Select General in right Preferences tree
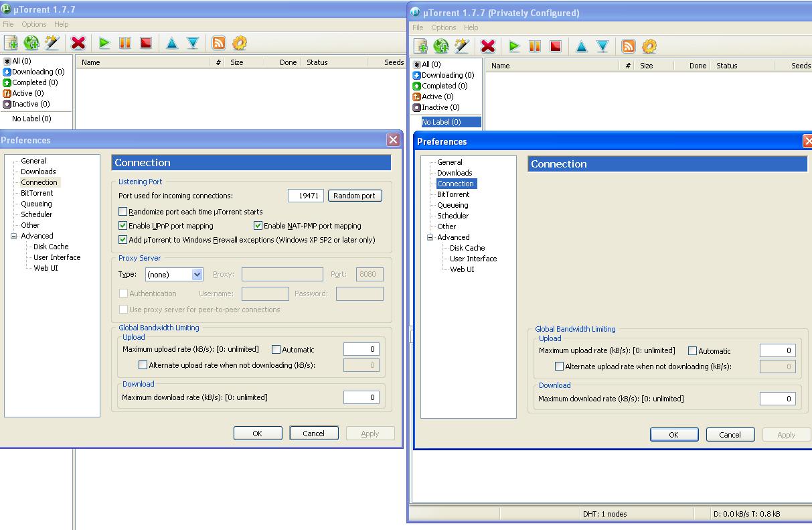 coord(450,162)
